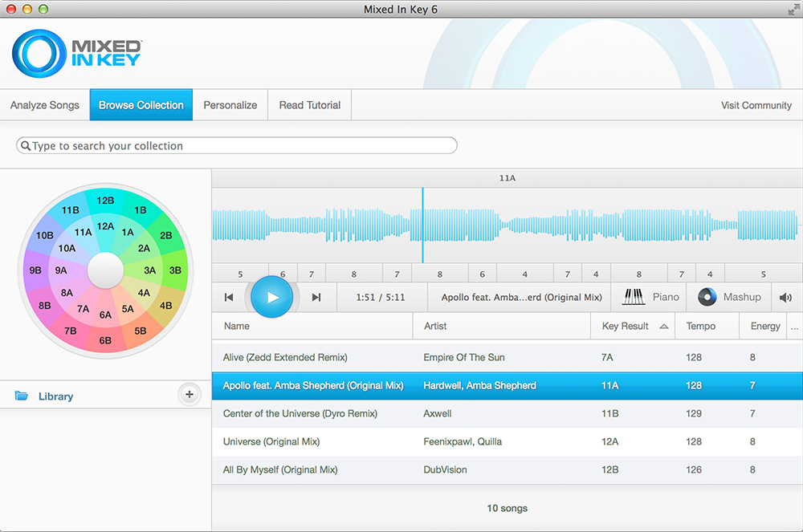Click the volume speaker icon
The height and width of the screenshot is (532, 803).
click(x=785, y=298)
